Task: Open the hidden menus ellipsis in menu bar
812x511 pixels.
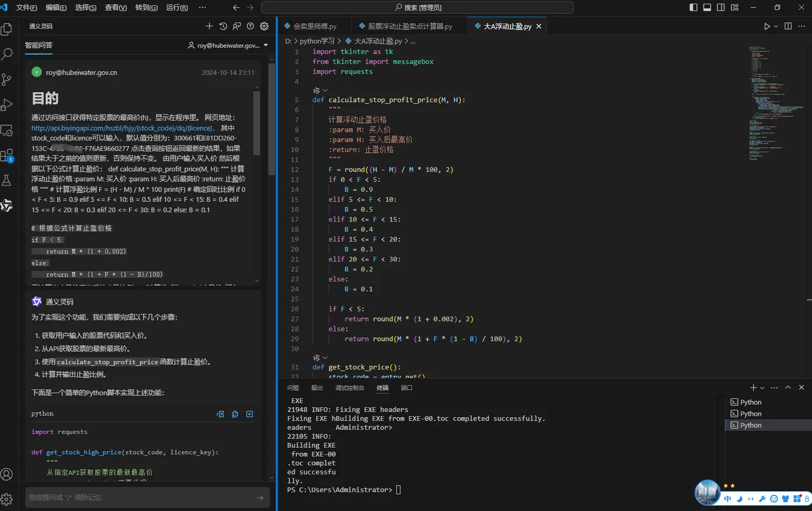Action: click(202, 8)
